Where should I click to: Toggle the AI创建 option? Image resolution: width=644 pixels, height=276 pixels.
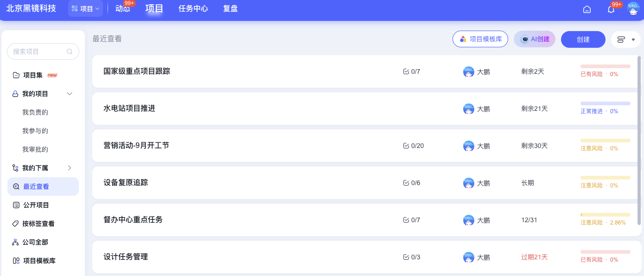coord(534,39)
